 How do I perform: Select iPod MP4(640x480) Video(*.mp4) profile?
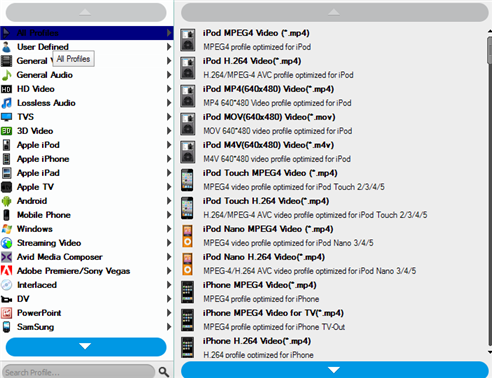click(333, 96)
